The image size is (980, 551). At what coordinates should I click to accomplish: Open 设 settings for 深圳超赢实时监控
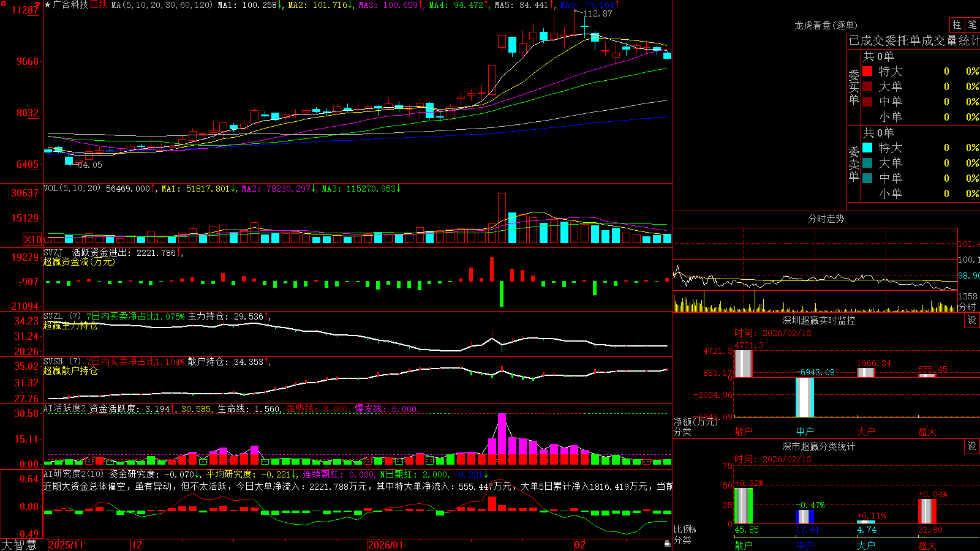point(972,320)
